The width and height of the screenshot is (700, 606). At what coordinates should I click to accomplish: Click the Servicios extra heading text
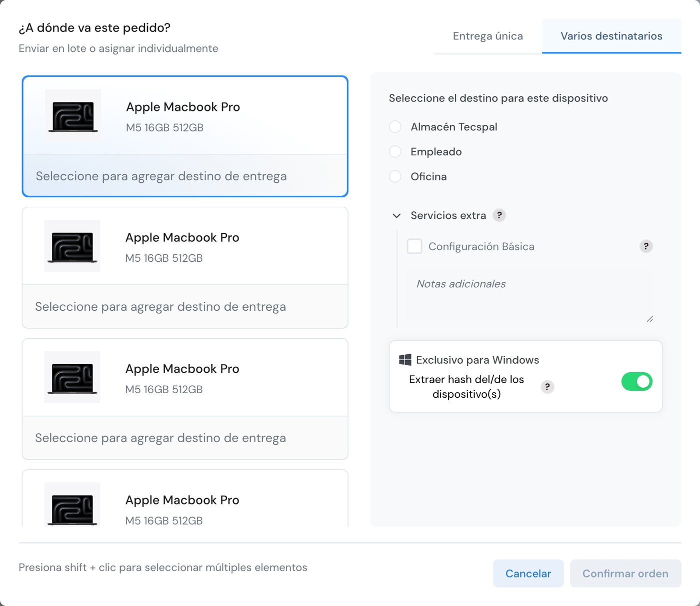(448, 215)
